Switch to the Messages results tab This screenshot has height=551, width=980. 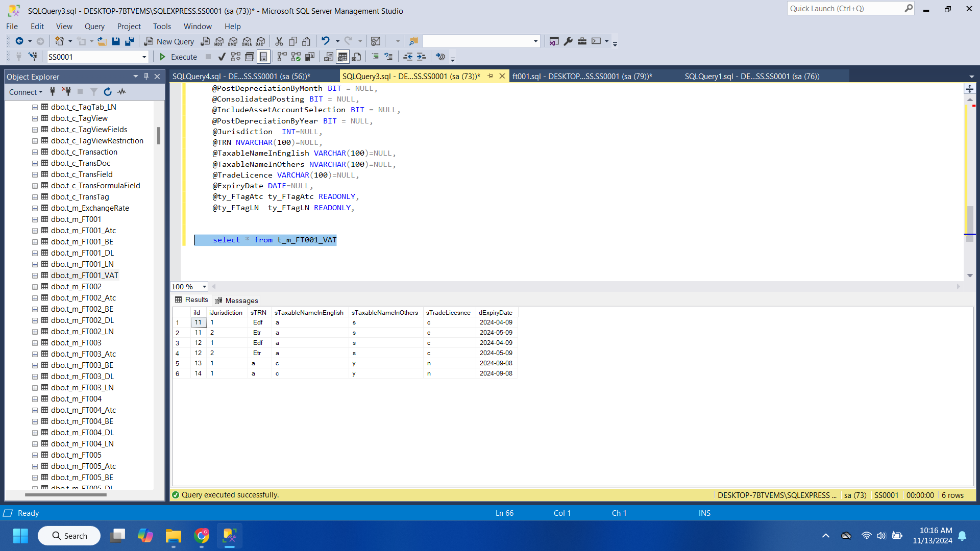coord(237,300)
